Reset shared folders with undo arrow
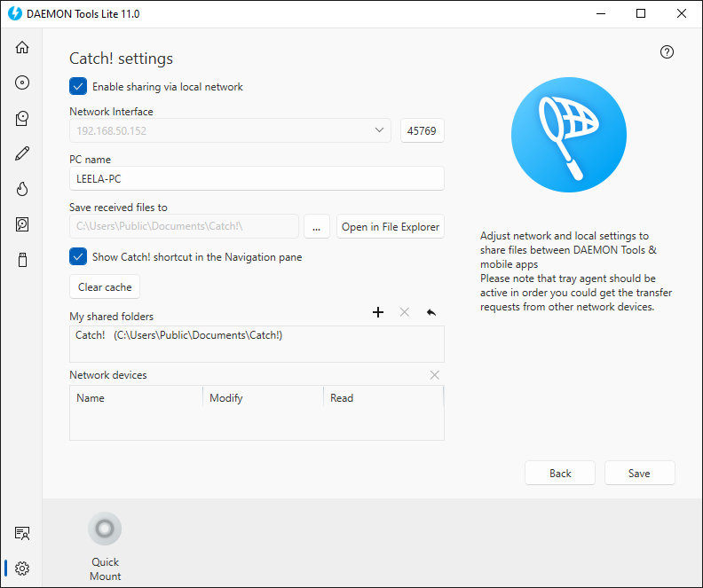This screenshot has height=588, width=703. [430, 312]
